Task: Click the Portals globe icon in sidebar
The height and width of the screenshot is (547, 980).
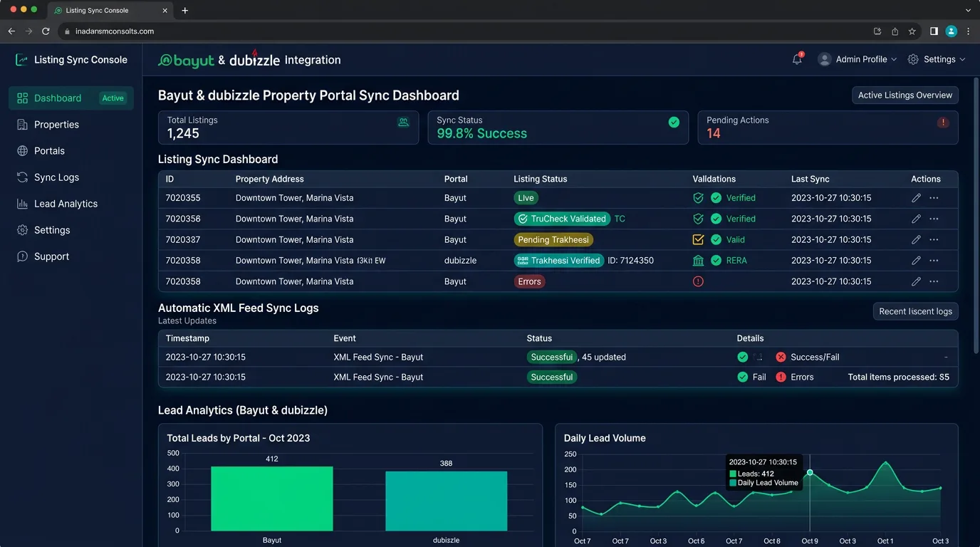Action: click(22, 151)
